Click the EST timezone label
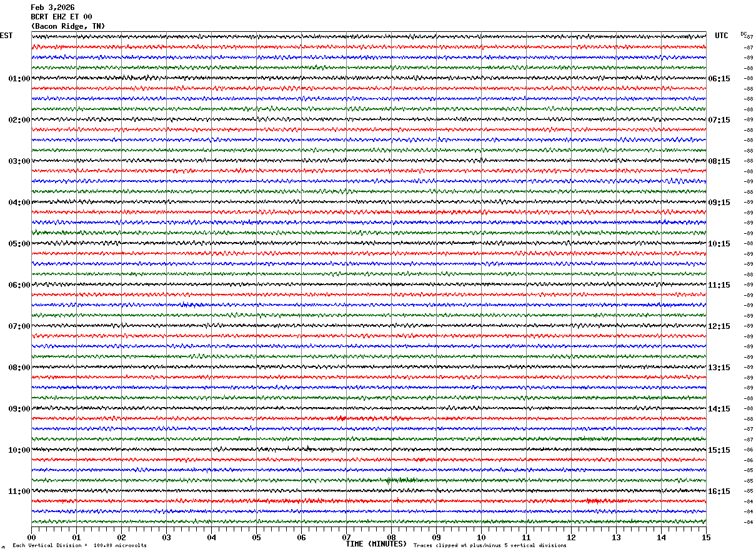 [x=6, y=36]
